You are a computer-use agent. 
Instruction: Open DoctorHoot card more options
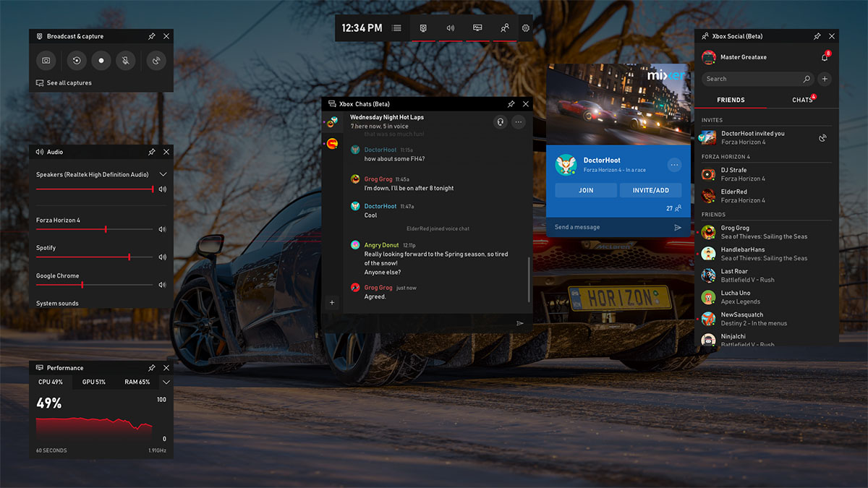coord(675,165)
